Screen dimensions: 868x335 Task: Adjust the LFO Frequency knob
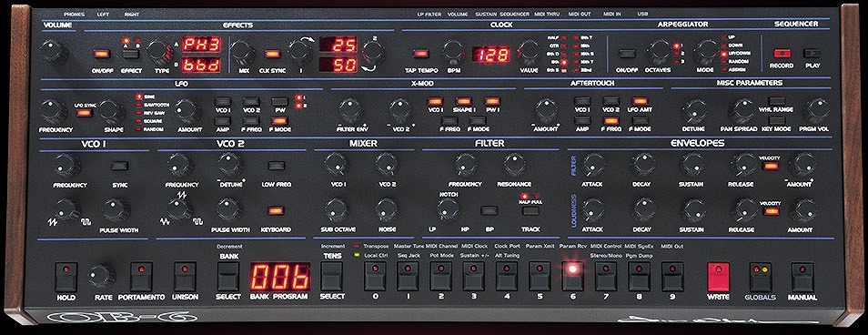pyautogui.click(x=53, y=111)
